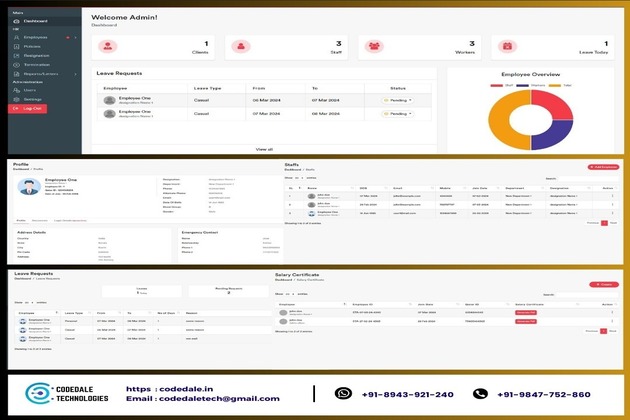The width and height of the screenshot is (630, 420).
Task: Click the Add Employee button in Staffs
Action: 603,166
